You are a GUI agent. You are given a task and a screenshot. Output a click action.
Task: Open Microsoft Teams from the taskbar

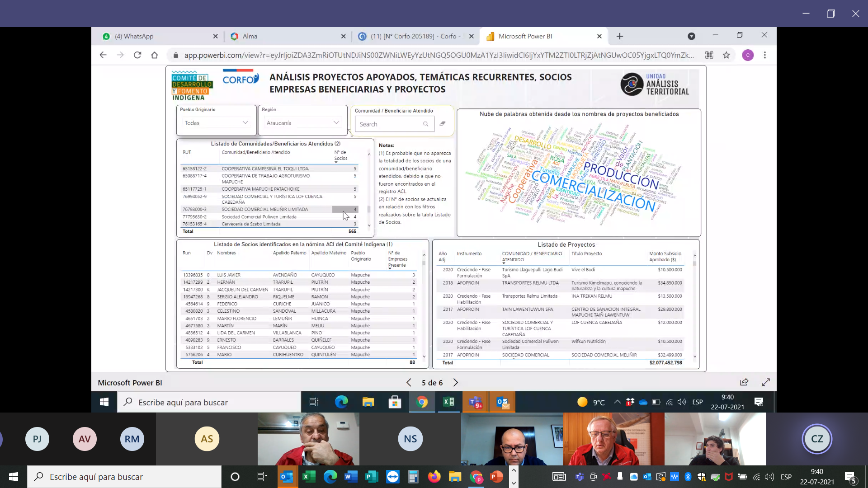point(475,402)
